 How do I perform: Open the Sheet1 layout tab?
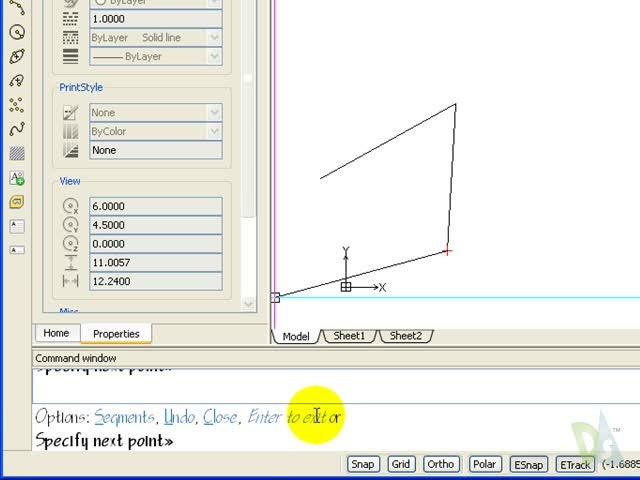pyautogui.click(x=349, y=336)
